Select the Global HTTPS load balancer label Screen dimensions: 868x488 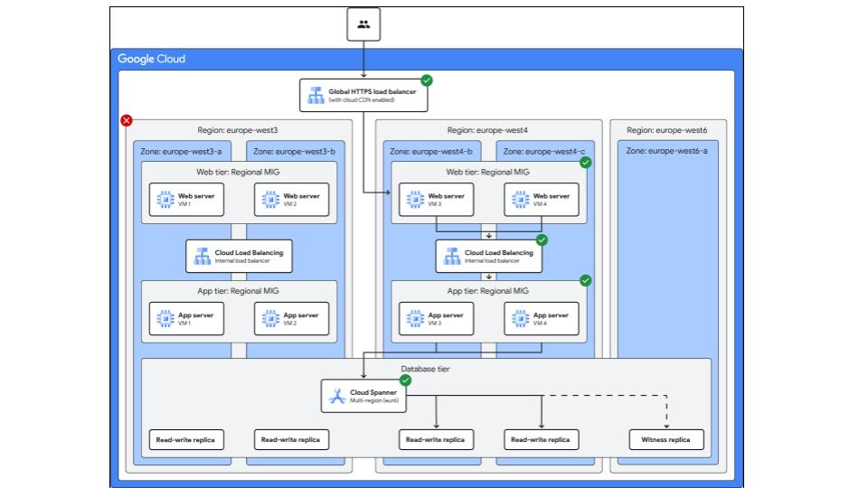(x=372, y=92)
